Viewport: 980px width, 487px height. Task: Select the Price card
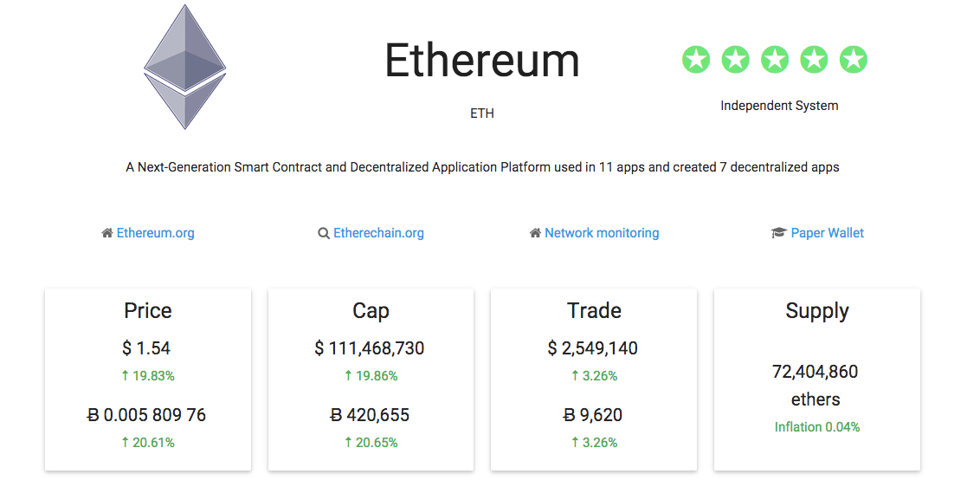148,380
